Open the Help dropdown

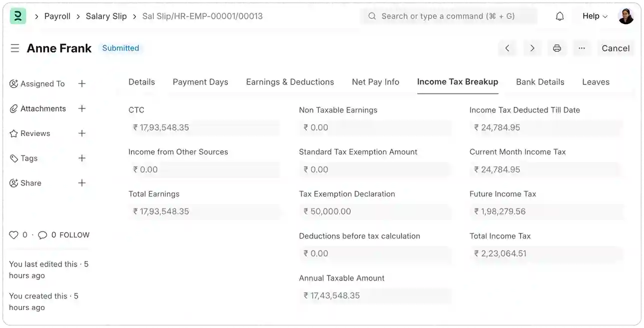(593, 15)
